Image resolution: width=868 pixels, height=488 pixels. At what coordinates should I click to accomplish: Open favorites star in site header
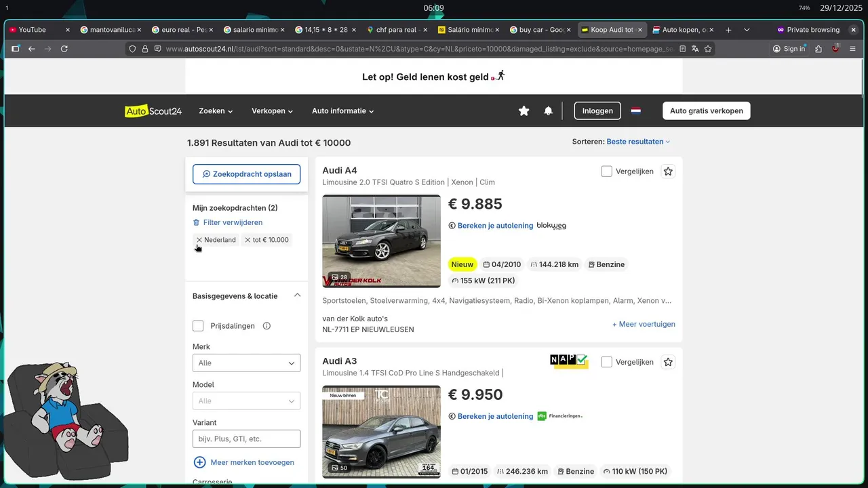524,111
